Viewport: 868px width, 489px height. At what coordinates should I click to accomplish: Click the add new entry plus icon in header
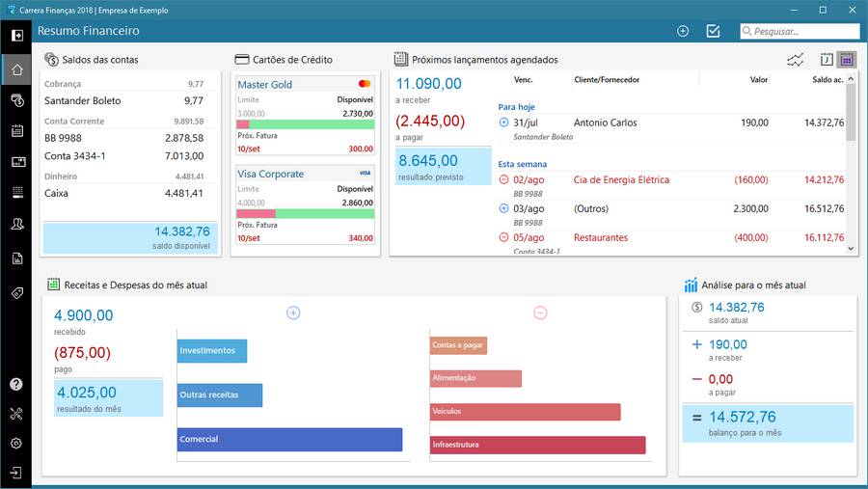(x=683, y=31)
